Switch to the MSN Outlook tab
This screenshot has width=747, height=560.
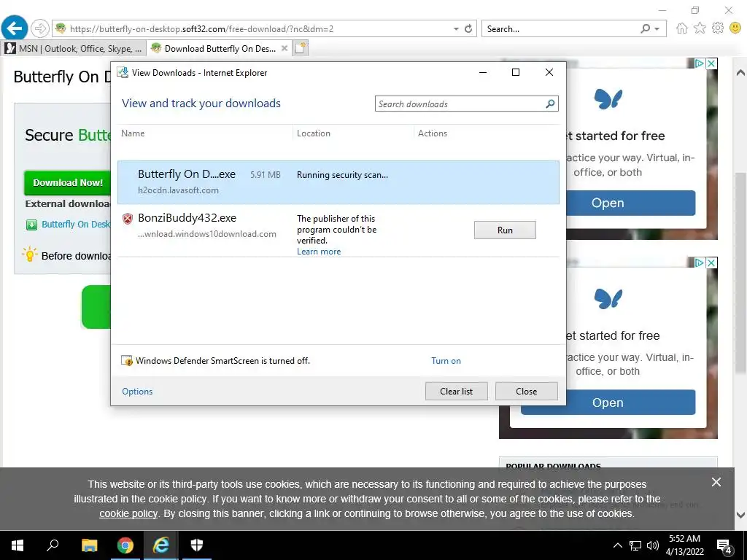click(74, 49)
